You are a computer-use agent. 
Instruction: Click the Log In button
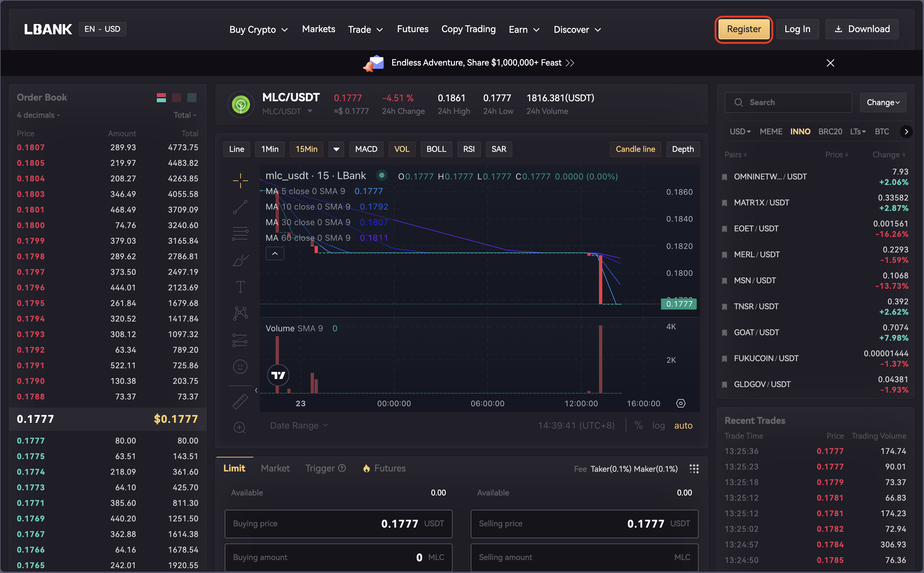[797, 29]
